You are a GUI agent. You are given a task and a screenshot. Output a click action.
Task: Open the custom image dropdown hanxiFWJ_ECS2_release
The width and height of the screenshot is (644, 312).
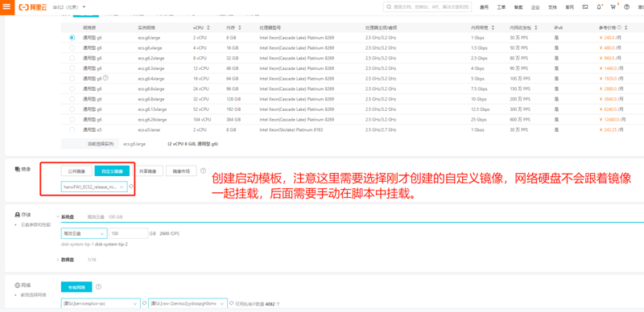click(94, 187)
